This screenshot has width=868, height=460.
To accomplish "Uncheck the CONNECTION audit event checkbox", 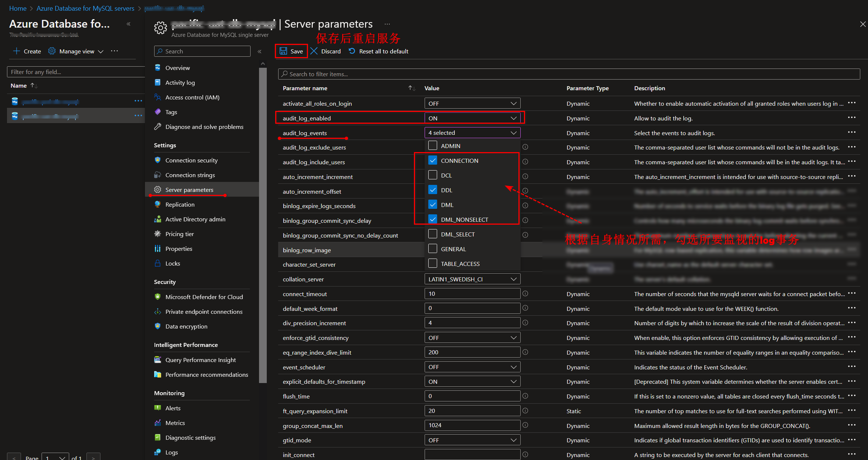I will point(433,160).
